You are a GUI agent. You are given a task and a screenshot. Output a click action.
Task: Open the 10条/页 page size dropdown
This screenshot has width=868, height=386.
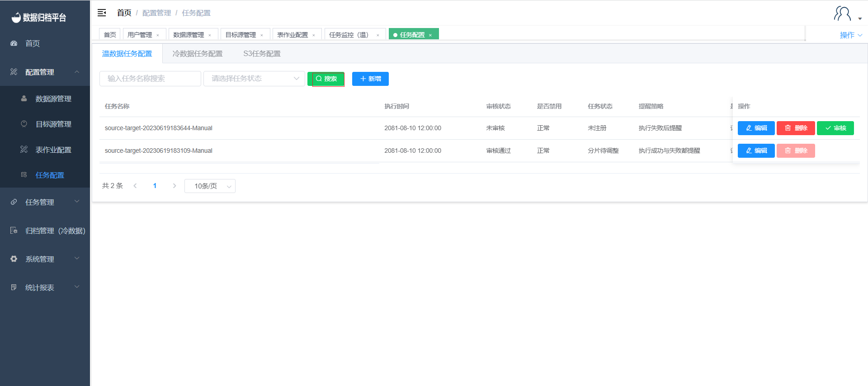[x=210, y=186]
